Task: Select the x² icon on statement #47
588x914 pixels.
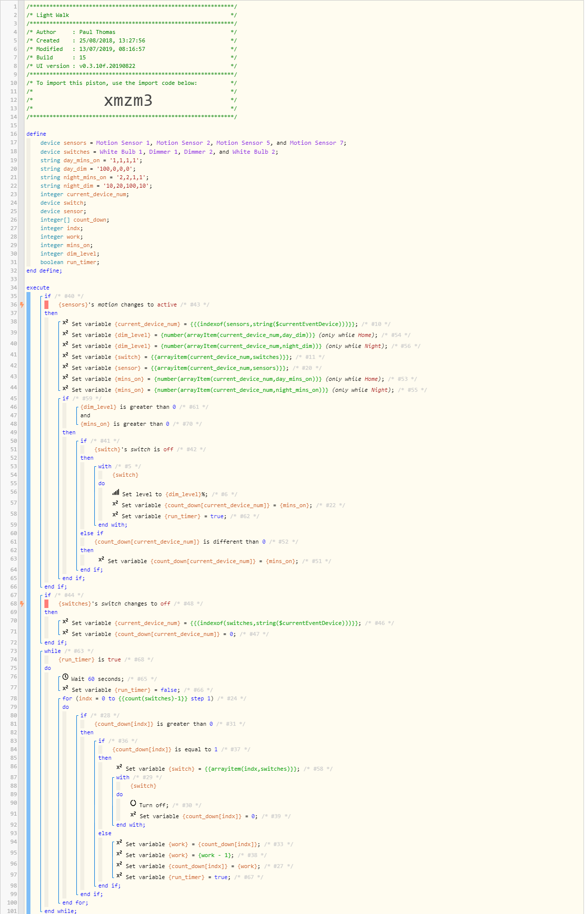Action: pyautogui.click(x=65, y=633)
